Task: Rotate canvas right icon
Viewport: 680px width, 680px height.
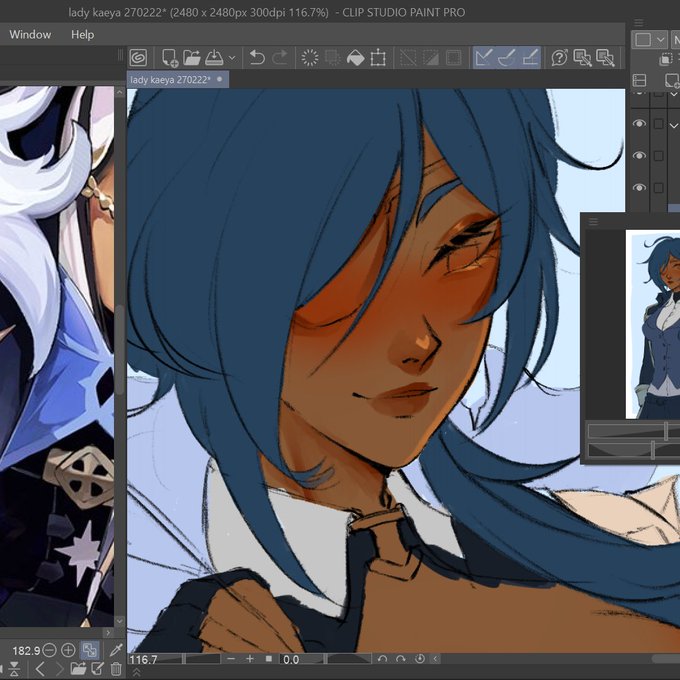Action: tap(401, 659)
